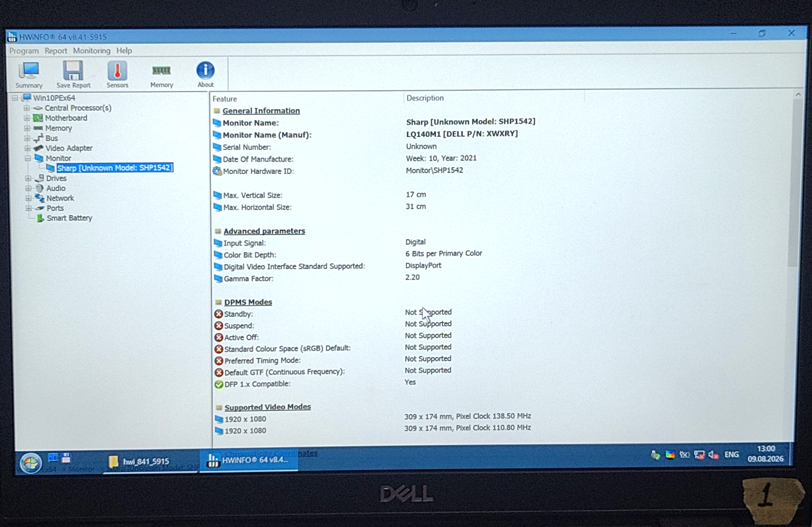The height and width of the screenshot is (527, 812).
Task: Open the Help menu
Action: [124, 51]
